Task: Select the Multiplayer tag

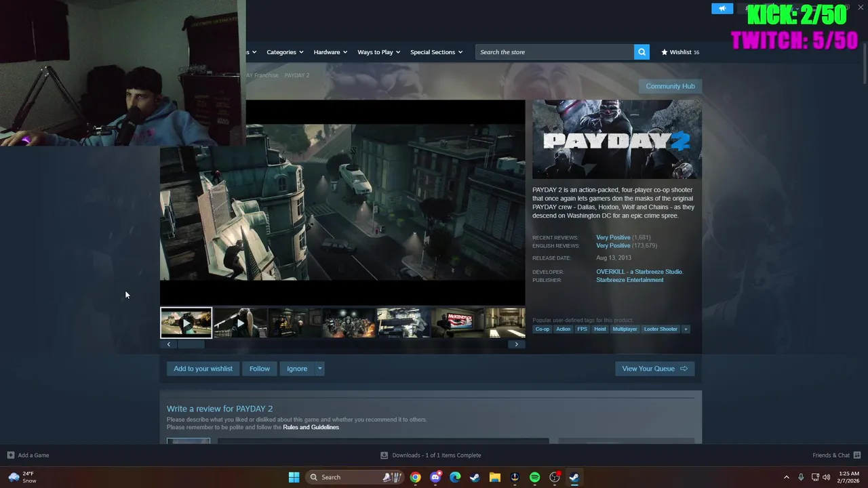Action: point(625,329)
